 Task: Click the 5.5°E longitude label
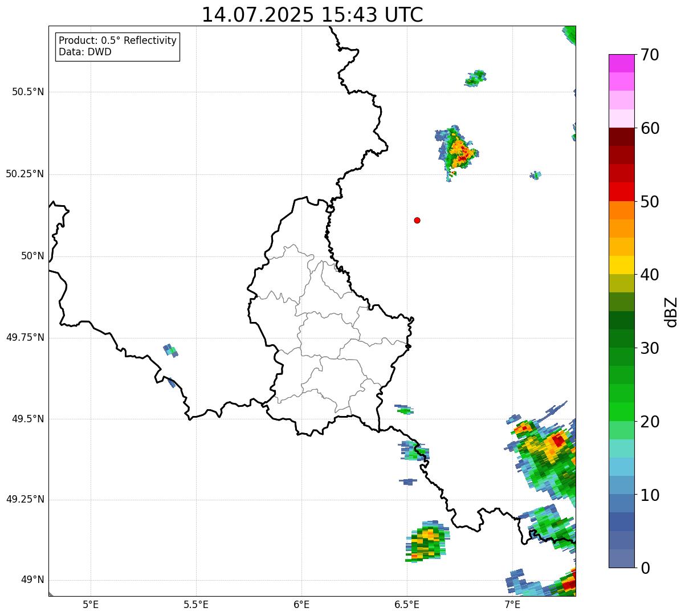click(x=196, y=604)
